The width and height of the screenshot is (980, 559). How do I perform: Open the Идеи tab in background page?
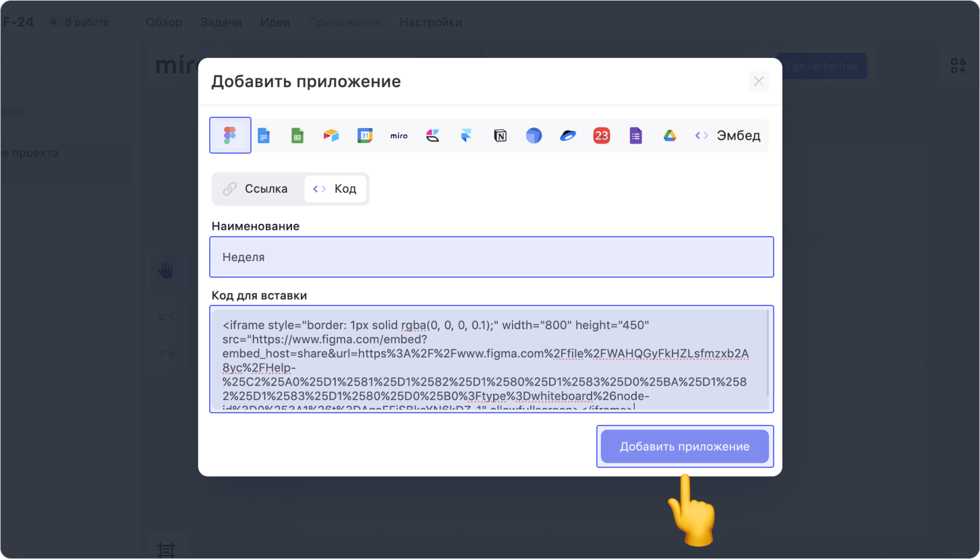tap(275, 22)
